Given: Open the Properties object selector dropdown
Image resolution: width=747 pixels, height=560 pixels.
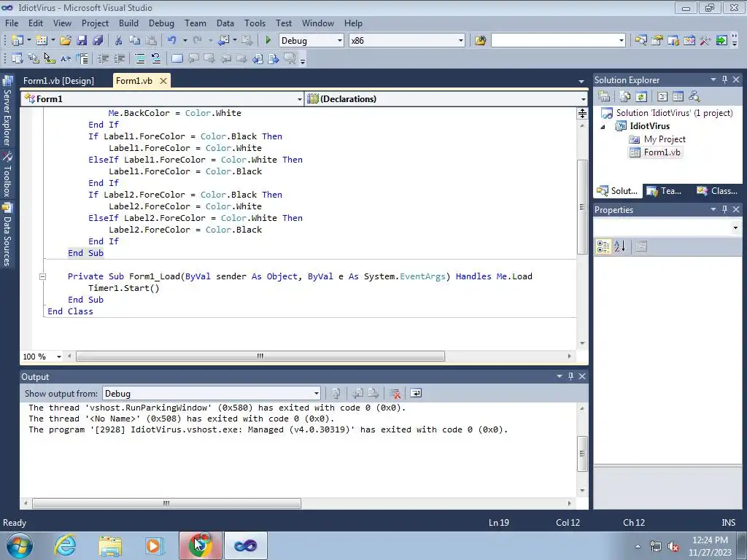Looking at the screenshot, I should pyautogui.click(x=735, y=227).
